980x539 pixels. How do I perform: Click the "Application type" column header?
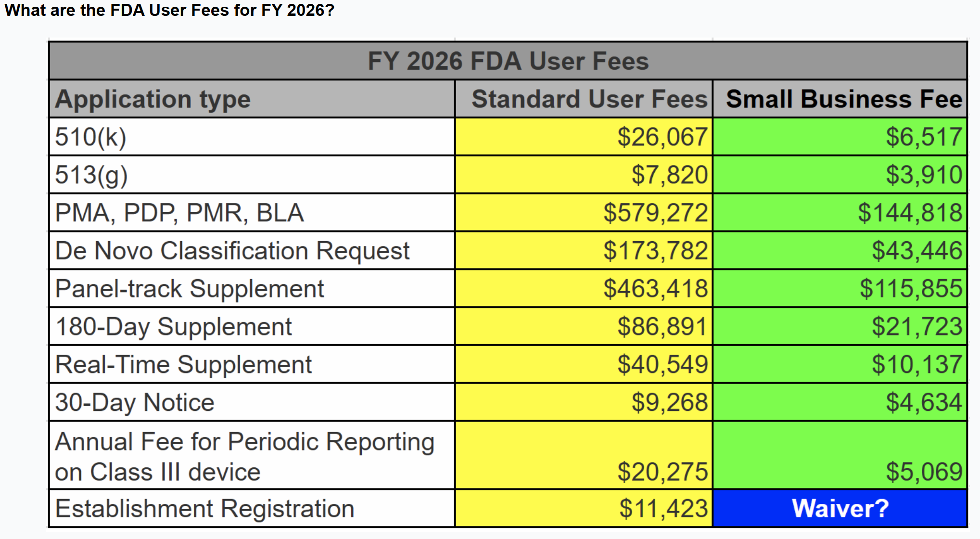tap(153, 99)
